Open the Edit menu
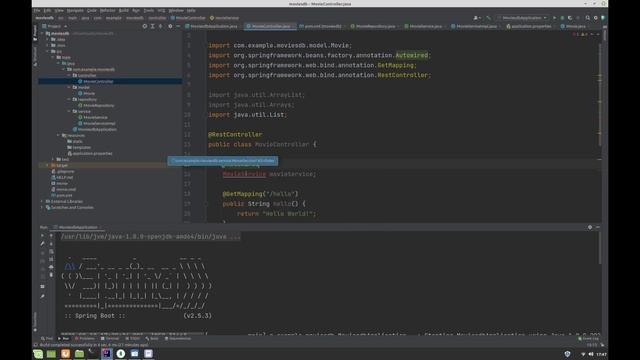This screenshot has height=360, width=640. click(x=47, y=10)
